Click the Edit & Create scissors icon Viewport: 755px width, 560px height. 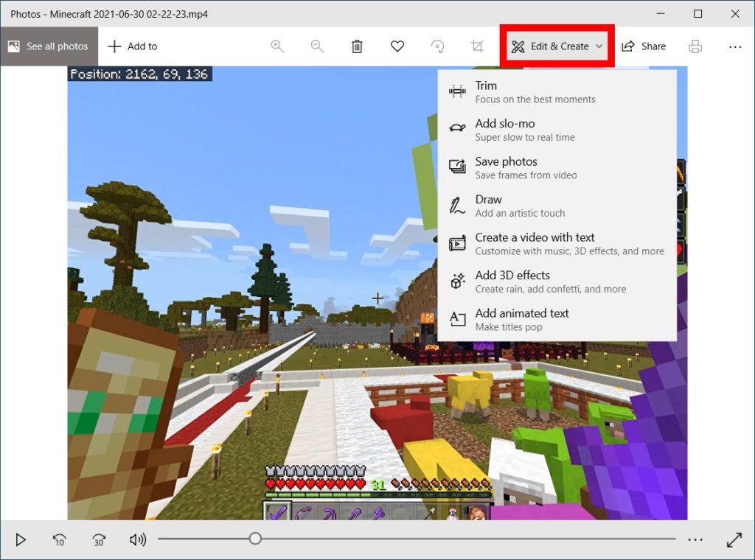(518, 46)
